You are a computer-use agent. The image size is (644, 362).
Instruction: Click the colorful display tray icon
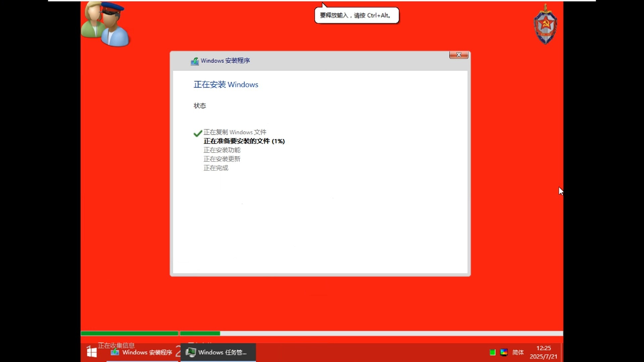[504, 352]
